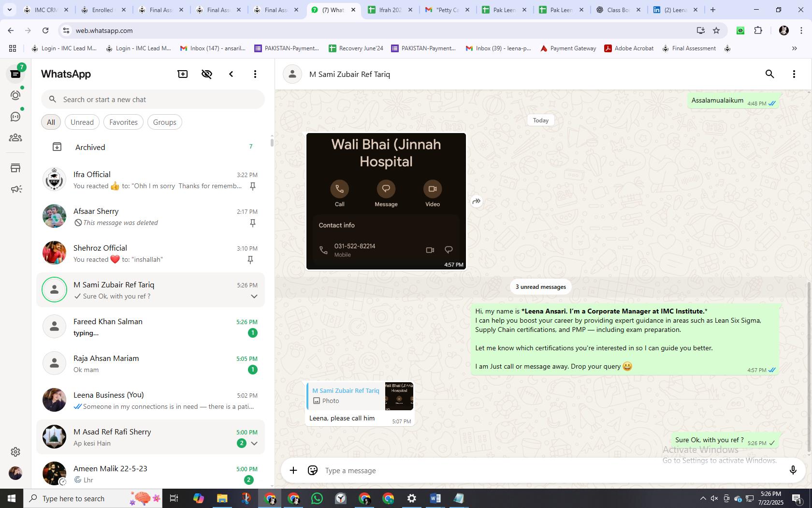The height and width of the screenshot is (508, 812).
Task: Expand options chevron on M Asad Ref Rafi chat
Action: pos(254,443)
